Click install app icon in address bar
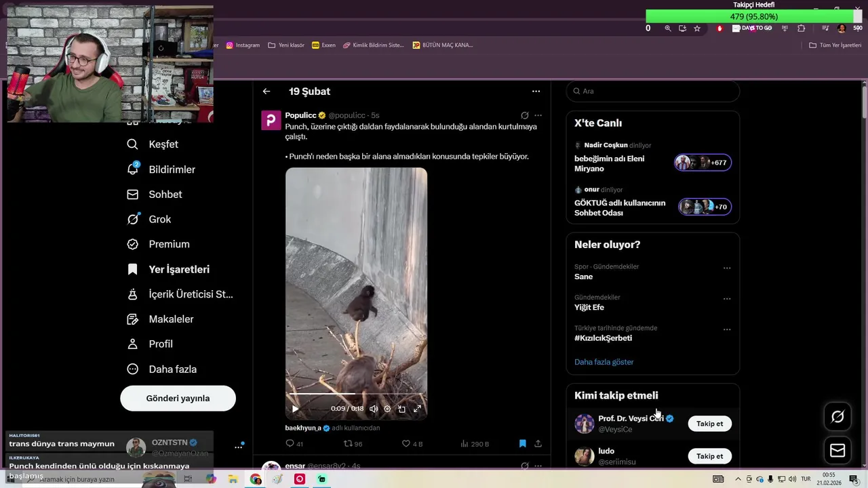The width and height of the screenshot is (868, 488). click(682, 28)
